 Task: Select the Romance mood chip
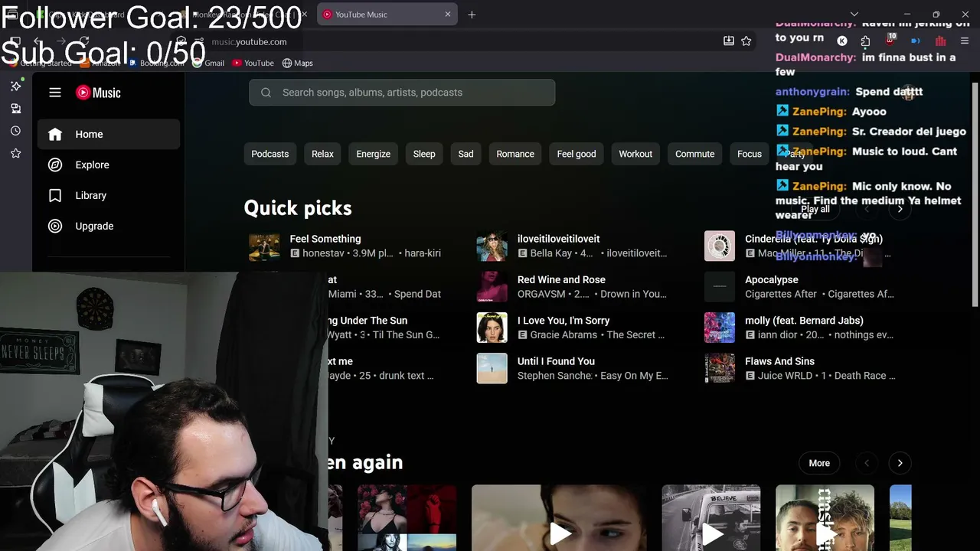point(515,154)
